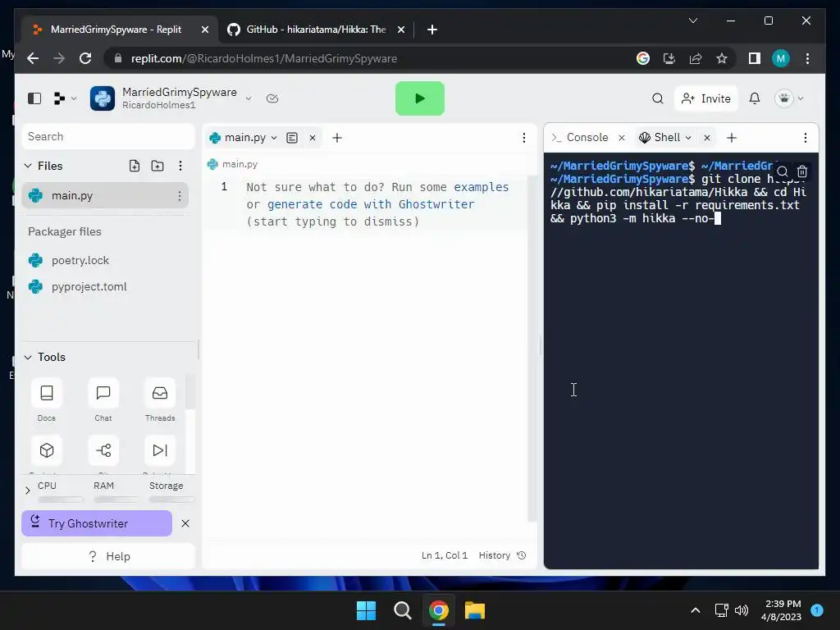The width and height of the screenshot is (840, 630).
Task: Create a new folder icon
Action: [x=157, y=166]
